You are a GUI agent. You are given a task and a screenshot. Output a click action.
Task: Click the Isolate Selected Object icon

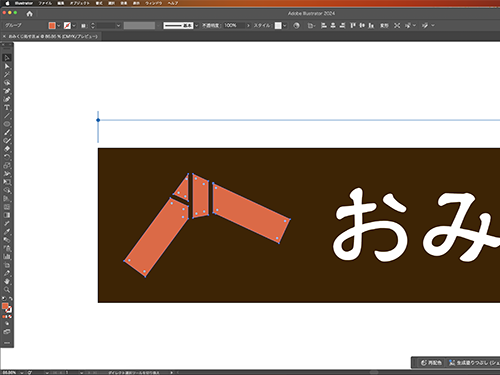397,26
